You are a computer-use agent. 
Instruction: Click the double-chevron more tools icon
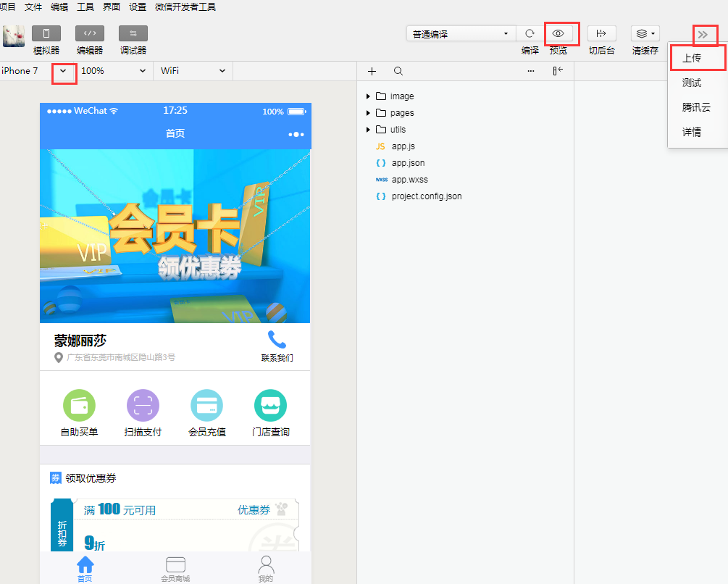click(x=703, y=35)
